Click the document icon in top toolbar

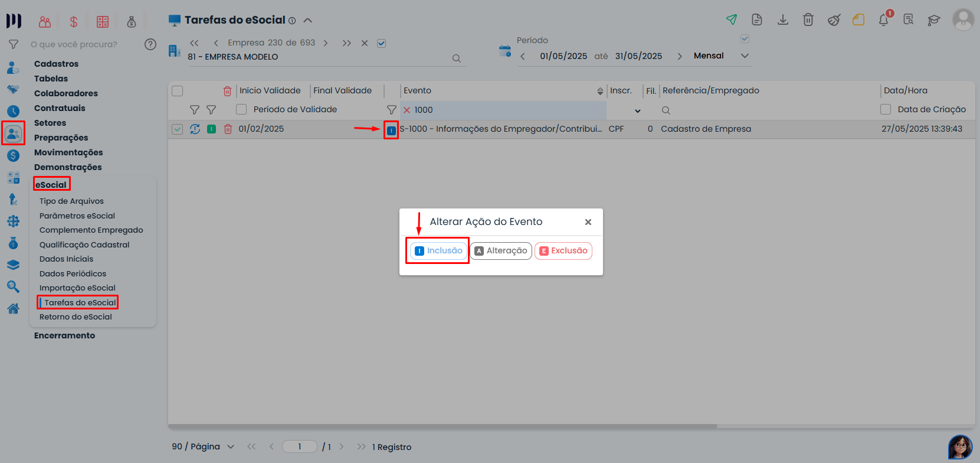coord(757,19)
